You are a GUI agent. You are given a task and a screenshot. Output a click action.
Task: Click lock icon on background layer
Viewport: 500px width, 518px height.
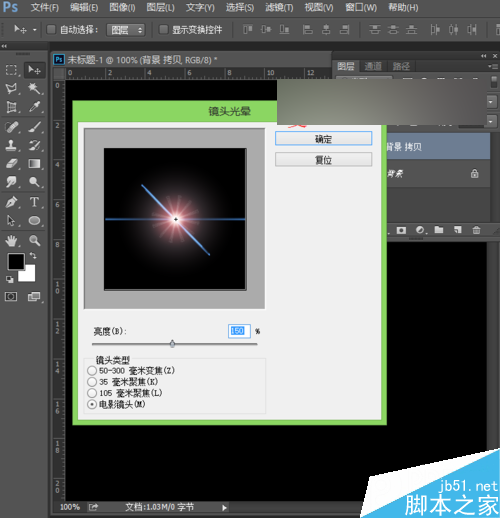tap(474, 173)
